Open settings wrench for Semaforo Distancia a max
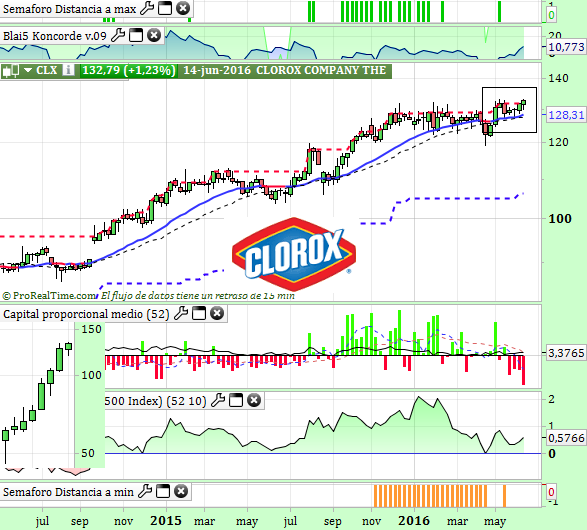 click(x=147, y=8)
